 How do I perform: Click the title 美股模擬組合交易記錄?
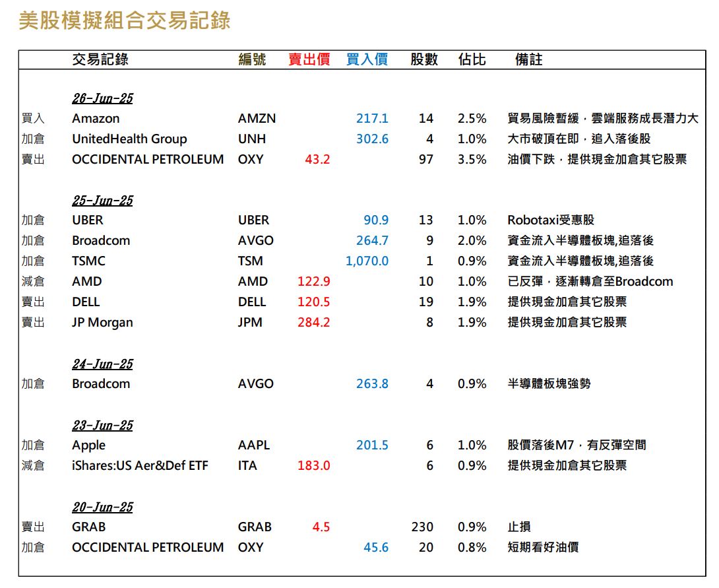click(124, 20)
